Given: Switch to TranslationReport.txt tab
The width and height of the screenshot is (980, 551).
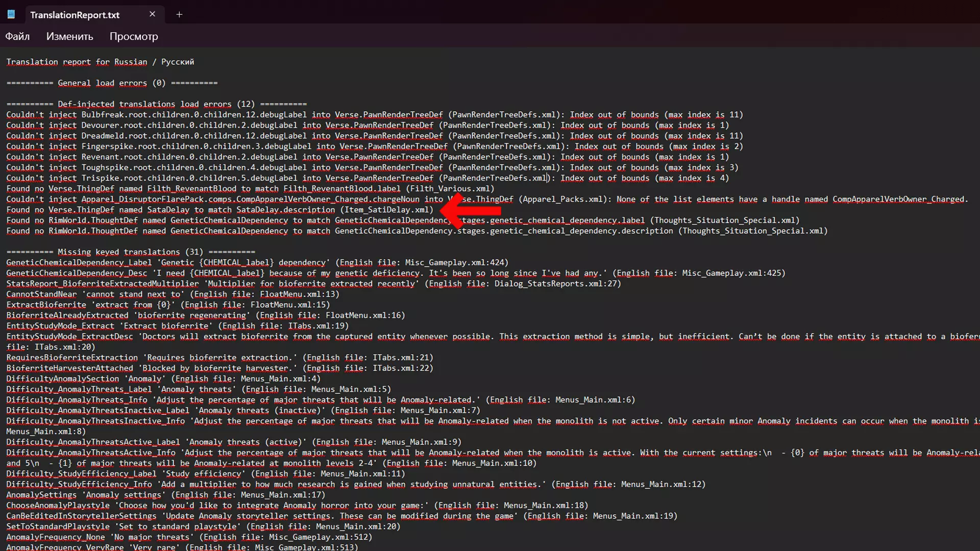Looking at the screenshot, I should point(75,15).
